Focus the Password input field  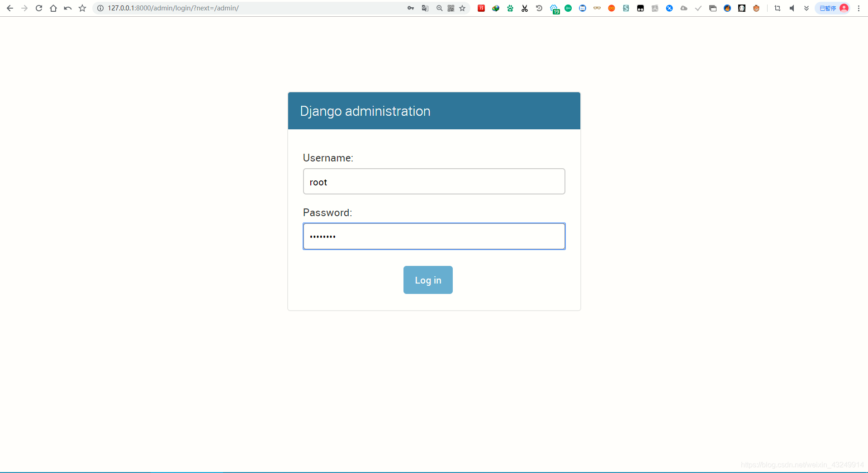click(434, 236)
